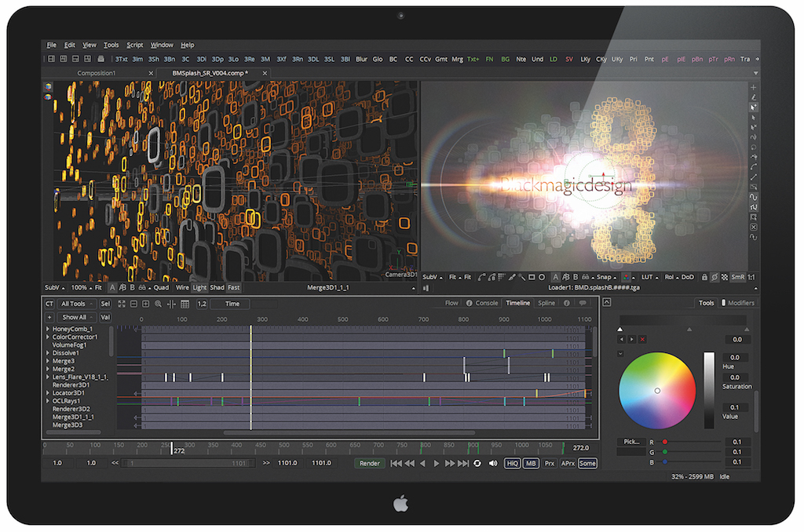The height and width of the screenshot is (532, 804).
Task: Expand the Dissolve1 timeline row
Action: [x=48, y=353]
